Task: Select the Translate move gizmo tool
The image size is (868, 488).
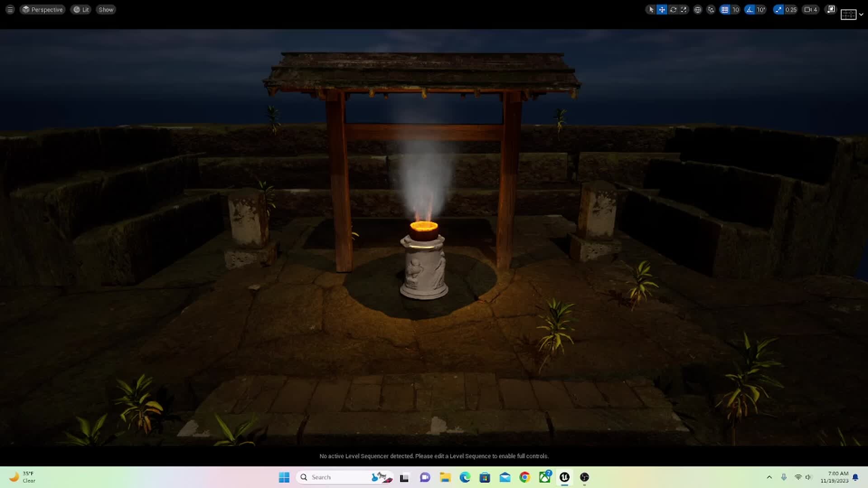Action: [x=662, y=9]
